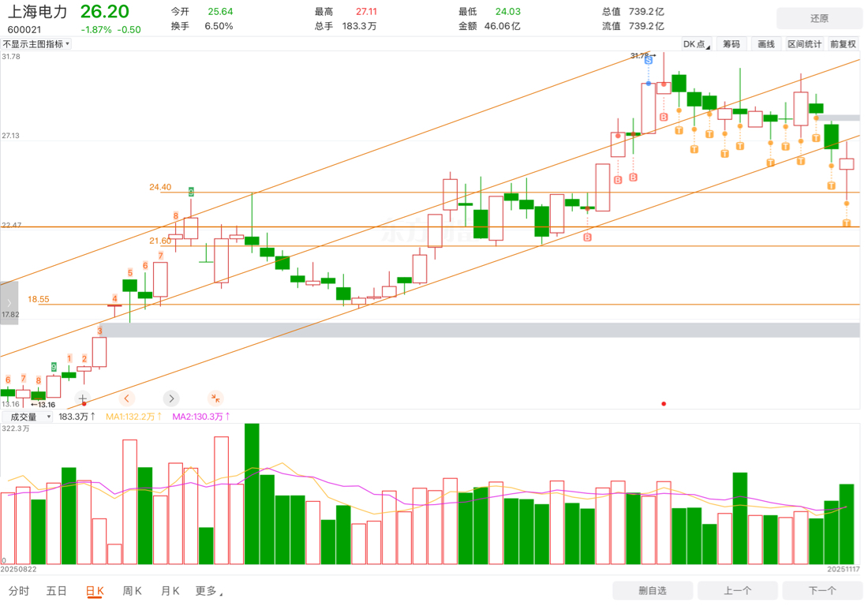Click the MA1:132.2万 volume average label
This screenshot has width=868, height=606.
point(133,417)
